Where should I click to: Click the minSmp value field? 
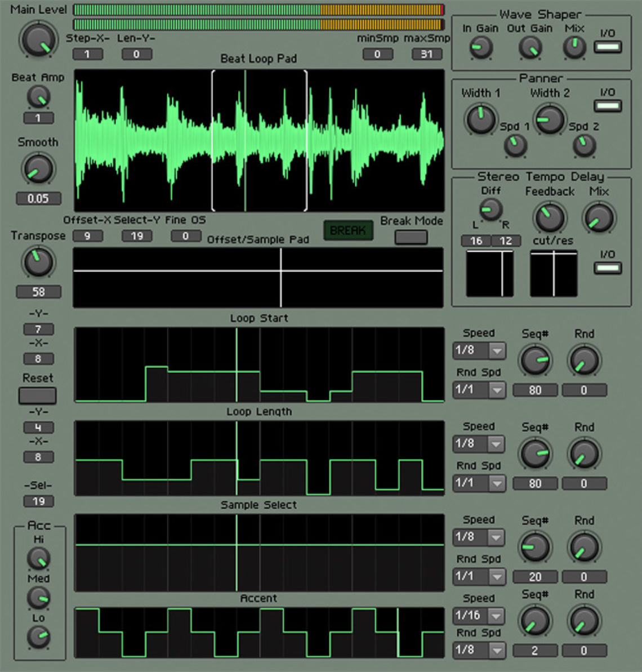click(x=377, y=55)
